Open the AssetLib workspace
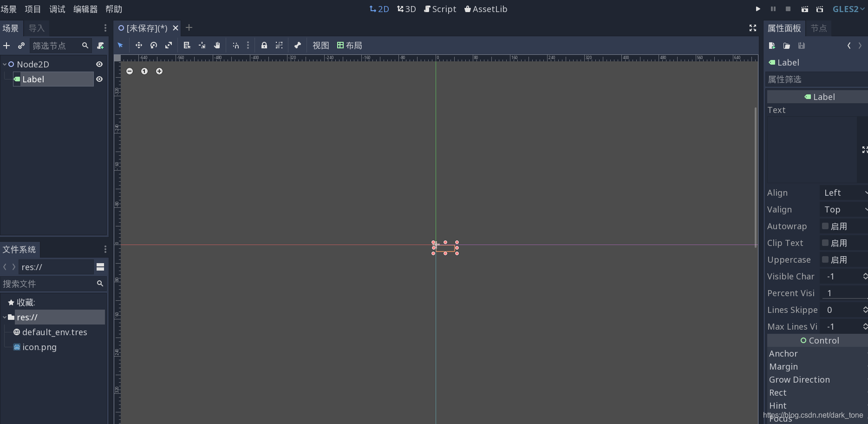The height and width of the screenshot is (424, 868). [486, 9]
